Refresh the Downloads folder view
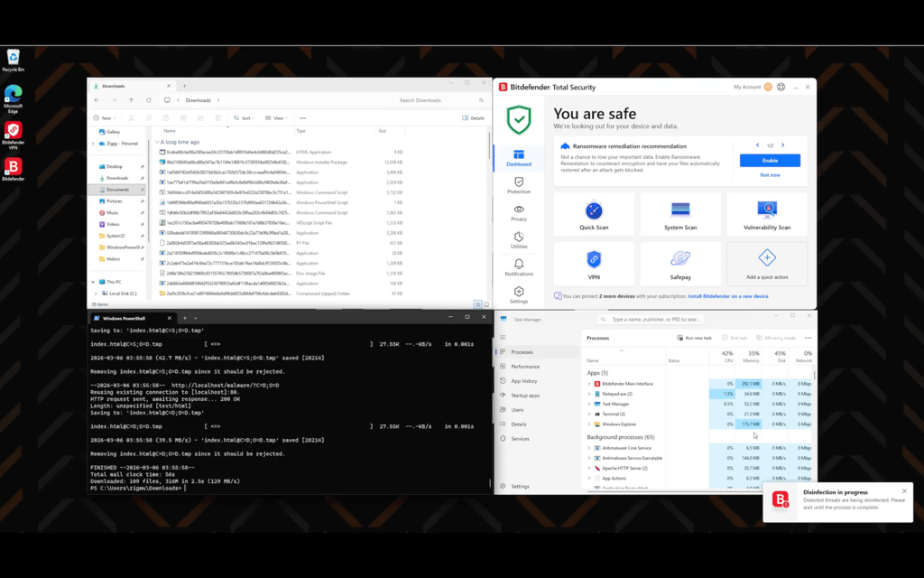Screen dimensions: 924x578 point(149,100)
